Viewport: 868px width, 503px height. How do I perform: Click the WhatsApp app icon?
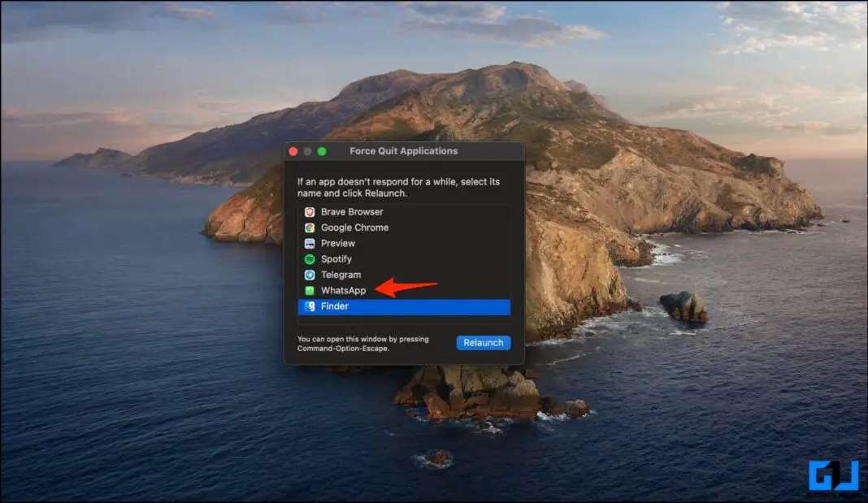(310, 290)
